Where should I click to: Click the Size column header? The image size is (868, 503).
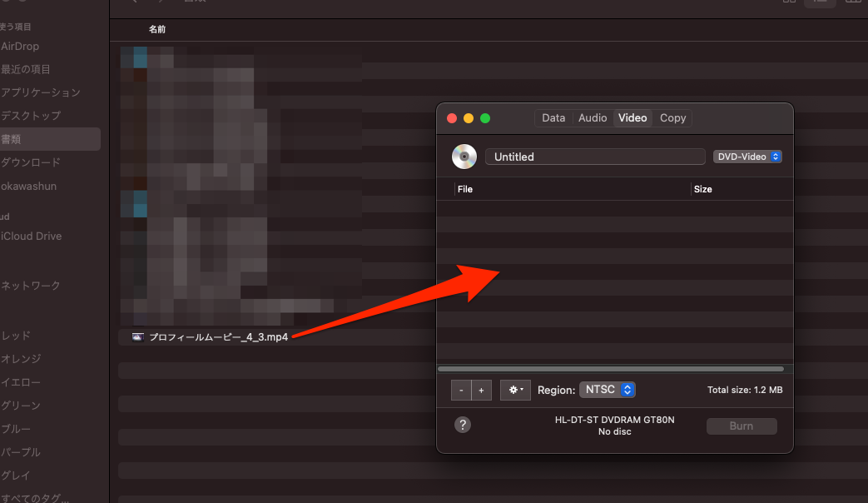click(x=702, y=189)
